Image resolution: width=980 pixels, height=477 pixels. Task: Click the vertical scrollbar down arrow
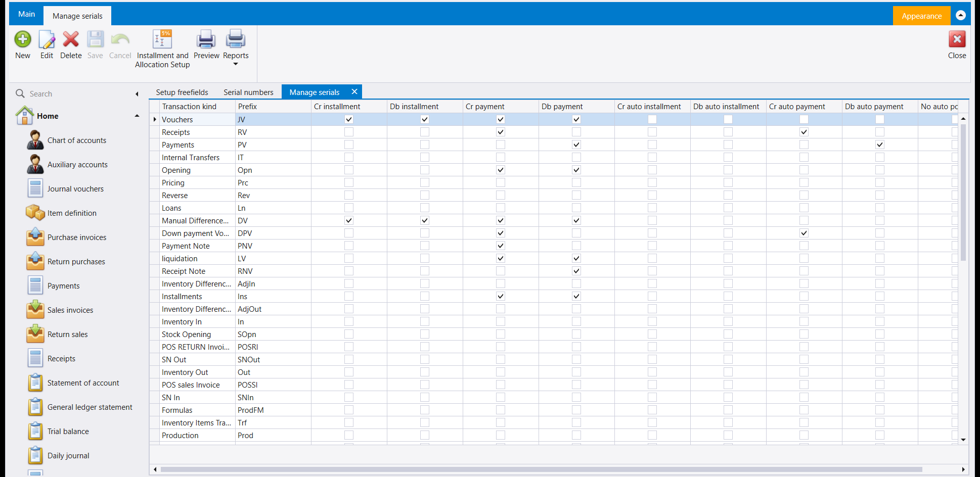(963, 440)
